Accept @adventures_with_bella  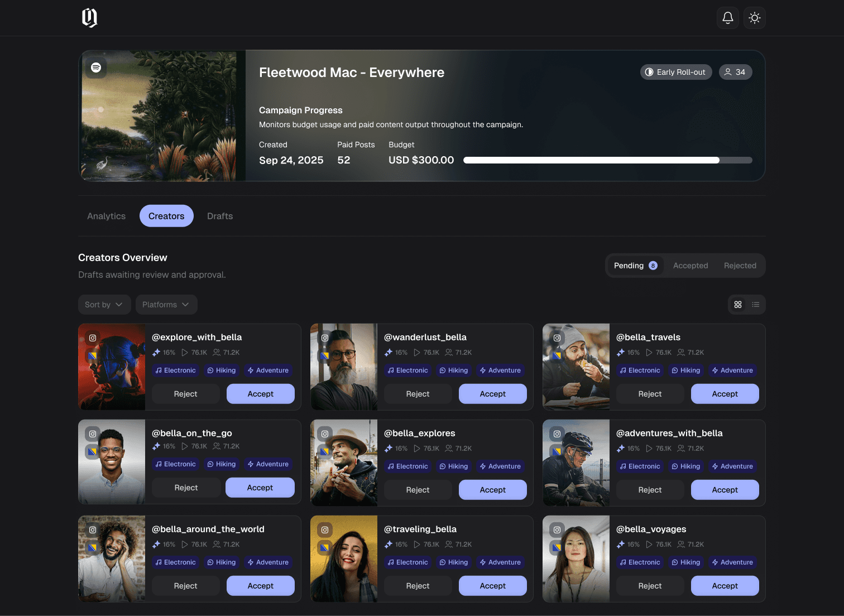pos(725,490)
